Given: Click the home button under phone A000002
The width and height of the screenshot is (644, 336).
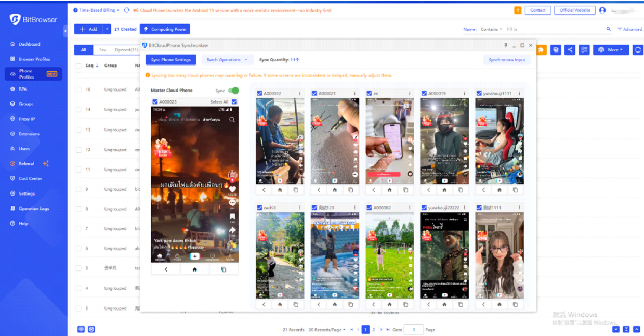Looking at the screenshot, I should [x=390, y=304].
